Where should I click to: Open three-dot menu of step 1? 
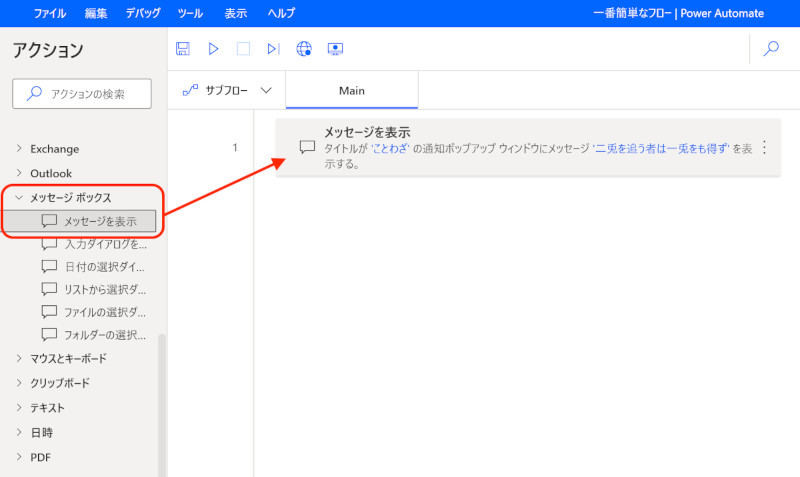click(764, 147)
